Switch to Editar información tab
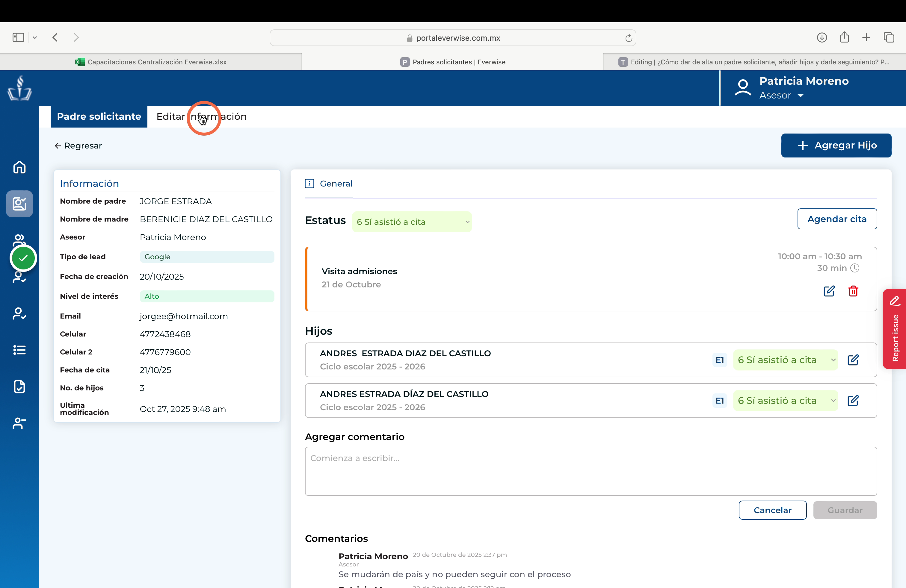This screenshot has height=588, width=906. 201,116
